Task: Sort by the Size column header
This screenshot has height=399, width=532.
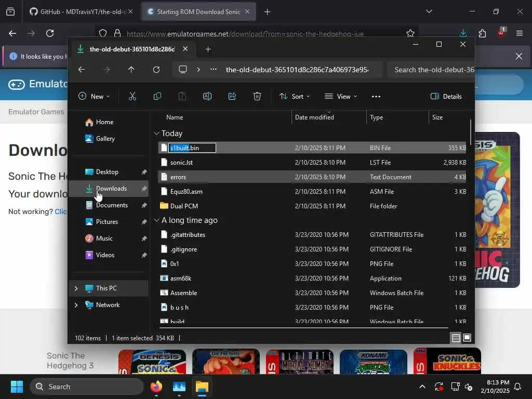Action: click(437, 117)
